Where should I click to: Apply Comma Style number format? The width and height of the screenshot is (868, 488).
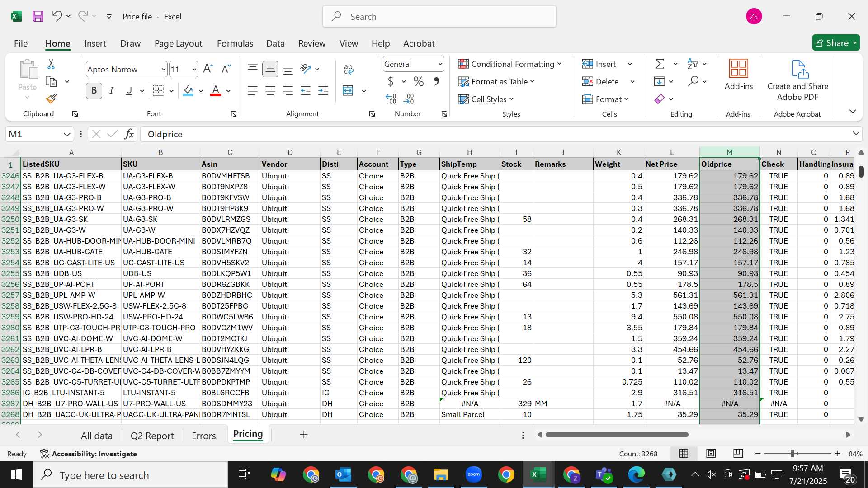pos(436,82)
